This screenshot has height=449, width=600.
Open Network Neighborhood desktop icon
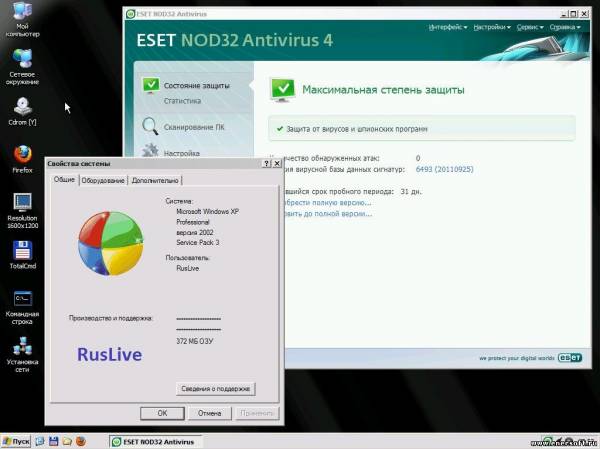coord(22,67)
